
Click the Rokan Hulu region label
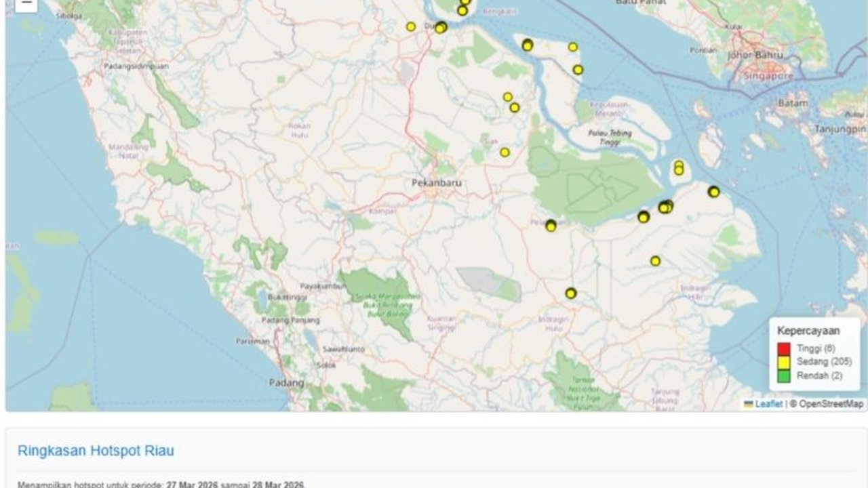click(299, 129)
